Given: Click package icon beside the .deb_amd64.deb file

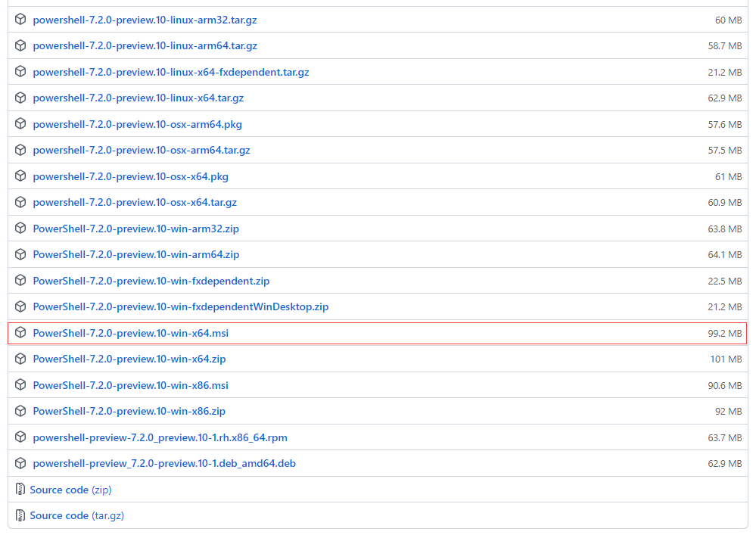Looking at the screenshot, I should 20,463.
